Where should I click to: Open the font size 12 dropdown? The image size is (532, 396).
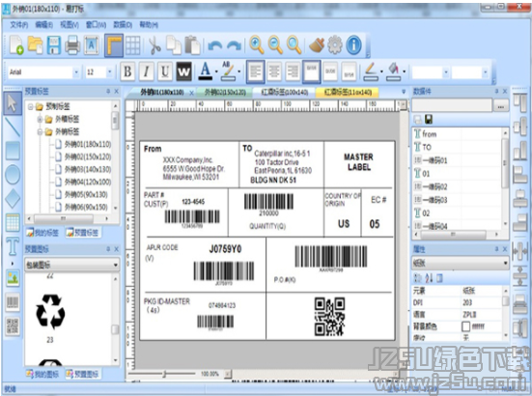(109, 71)
